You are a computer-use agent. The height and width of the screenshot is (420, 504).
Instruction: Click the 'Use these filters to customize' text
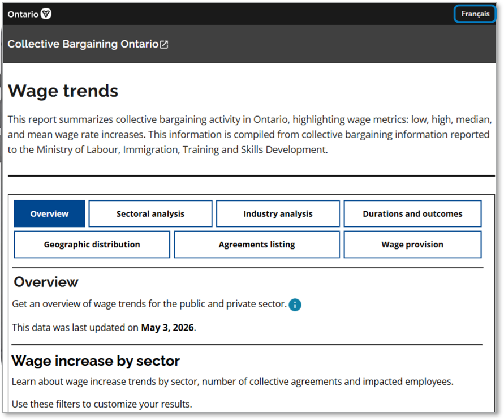click(102, 404)
